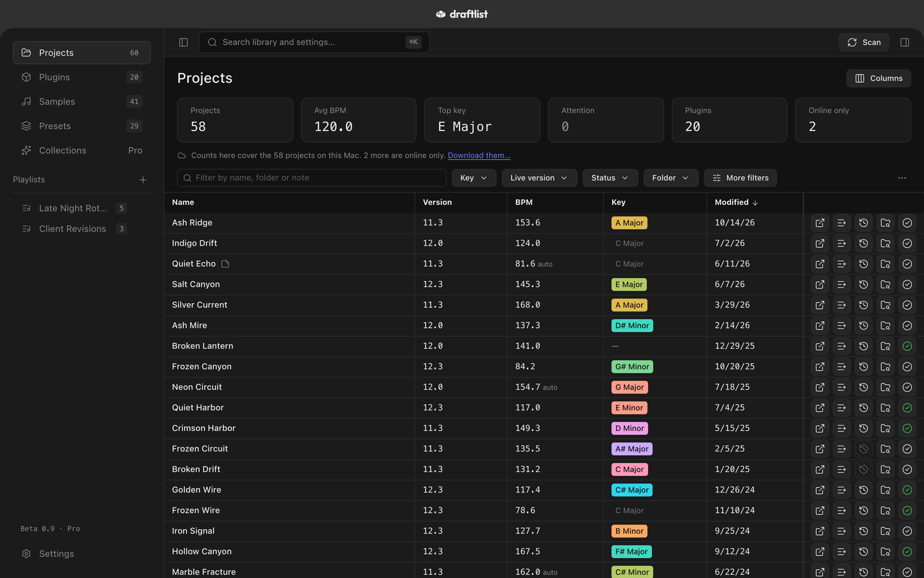
Task: Click the note icon beside Quiet Echo
Action: (x=225, y=264)
